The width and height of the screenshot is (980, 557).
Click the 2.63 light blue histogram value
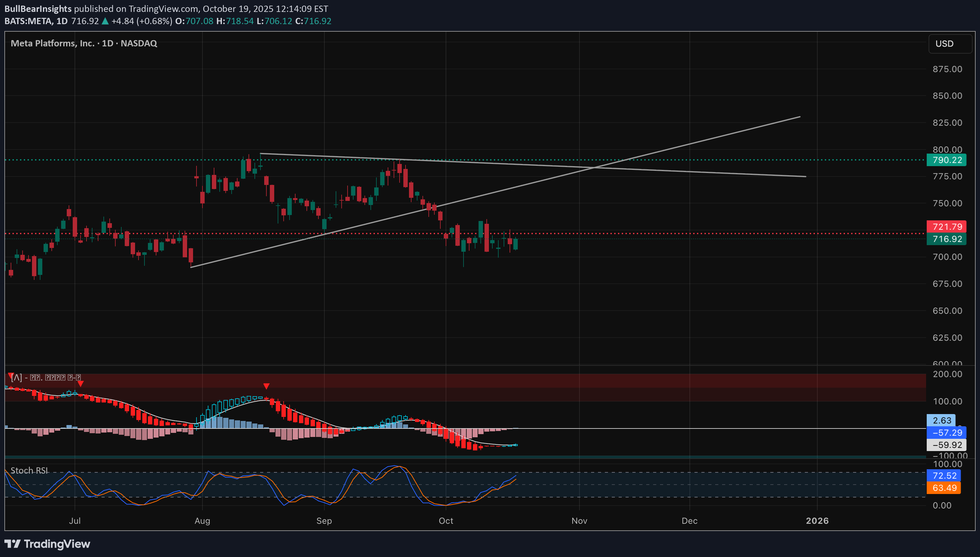[941, 420]
